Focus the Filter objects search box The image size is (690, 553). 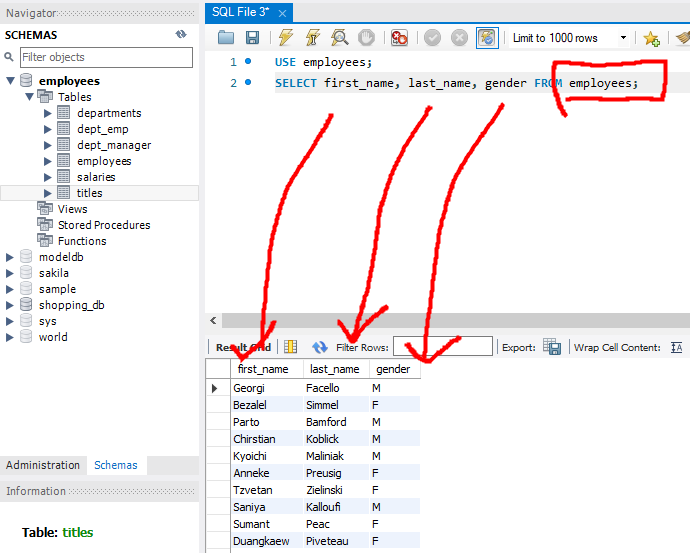[x=106, y=57]
